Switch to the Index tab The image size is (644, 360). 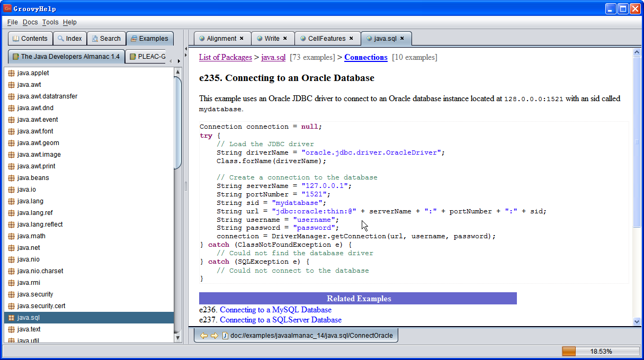tap(69, 39)
